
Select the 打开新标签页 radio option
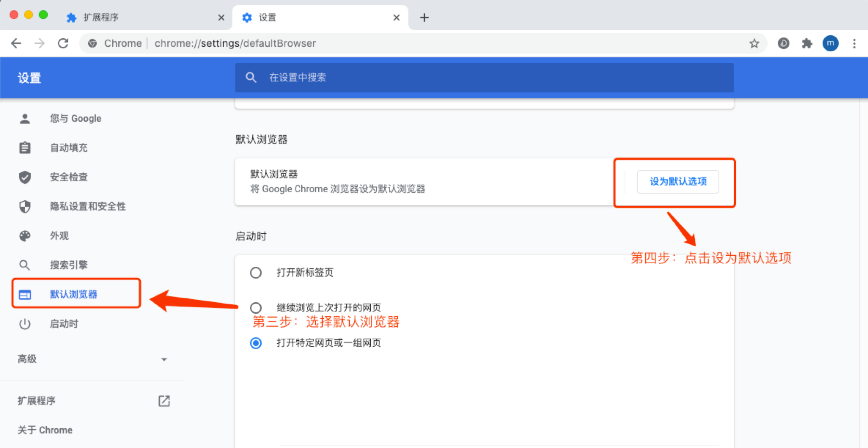coord(256,273)
